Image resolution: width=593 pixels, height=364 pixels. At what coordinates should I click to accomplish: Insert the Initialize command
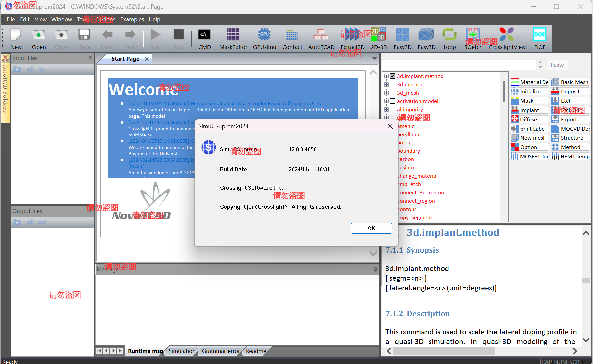coord(530,91)
